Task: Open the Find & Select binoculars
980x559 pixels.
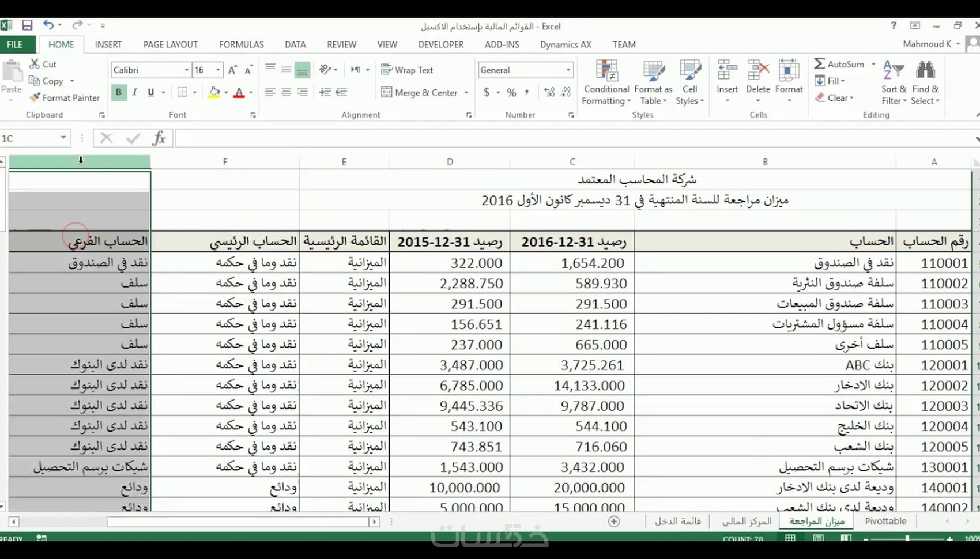Action: coord(925,82)
